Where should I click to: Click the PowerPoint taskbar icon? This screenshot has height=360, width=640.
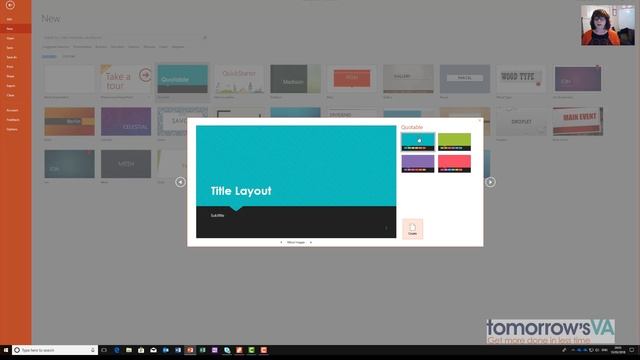pos(190,350)
